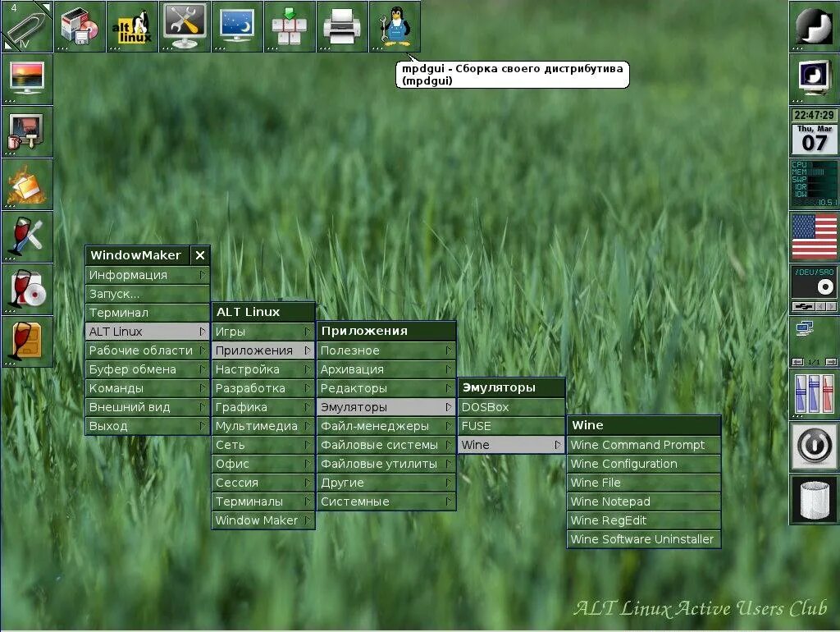Click the paint roller monitor icon

click(x=27, y=131)
